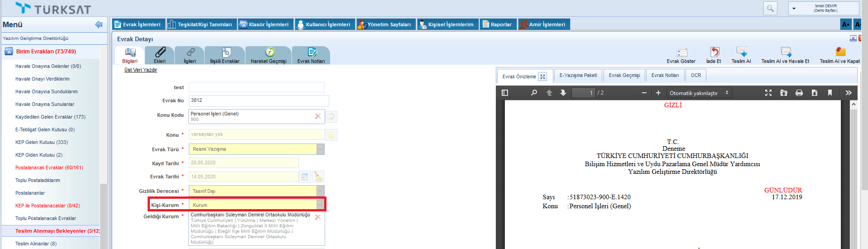The image size is (868, 249).
Task: Open the Gizlilik Derecesi dropdown
Action: click(x=320, y=191)
